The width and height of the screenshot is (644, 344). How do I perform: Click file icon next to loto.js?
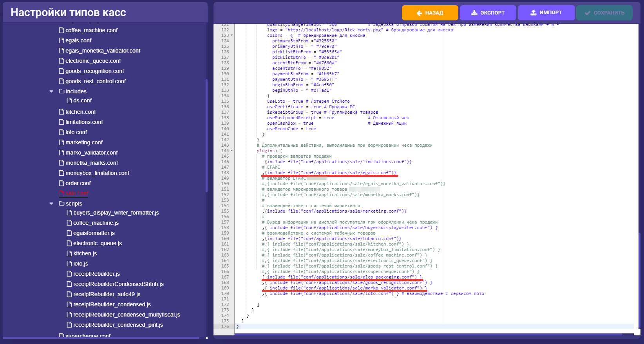(69, 264)
